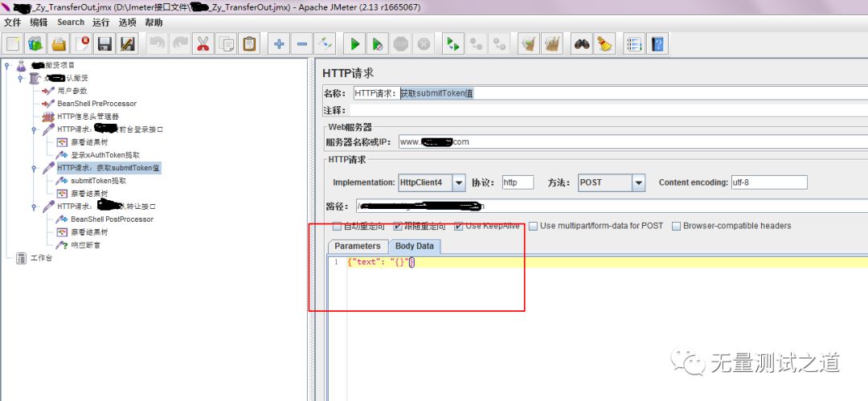
Task: Select 工作台 tree item
Action: coord(42,258)
